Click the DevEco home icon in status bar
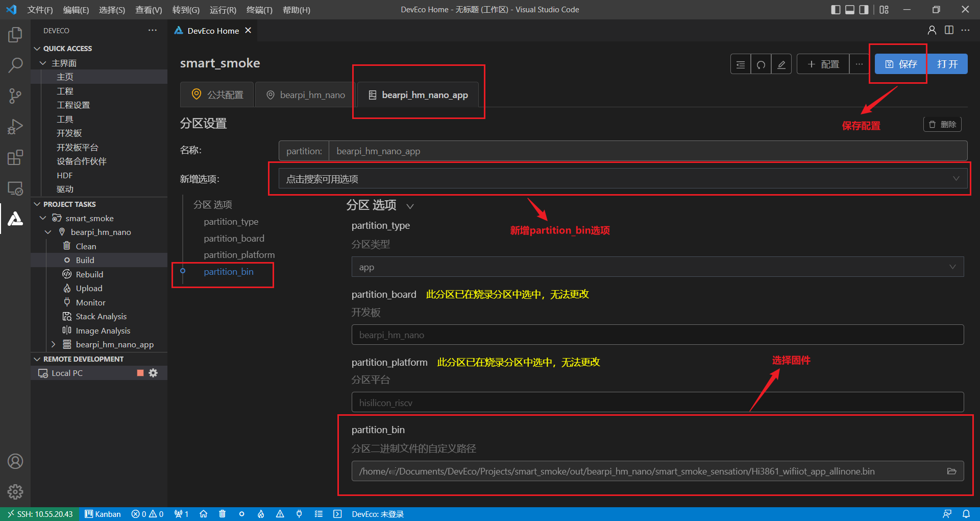Screen dimensions: 980x521 pyautogui.click(x=203, y=514)
